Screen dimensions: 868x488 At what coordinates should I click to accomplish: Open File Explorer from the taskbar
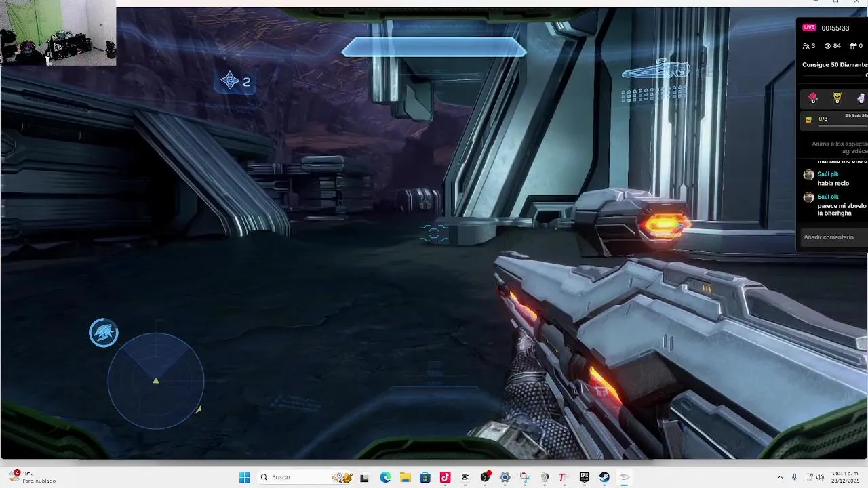pos(406,477)
